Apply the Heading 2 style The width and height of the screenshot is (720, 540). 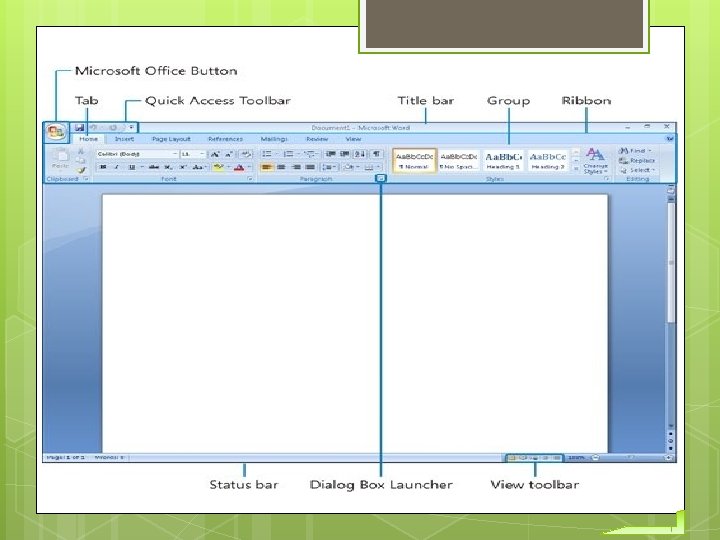(547, 161)
